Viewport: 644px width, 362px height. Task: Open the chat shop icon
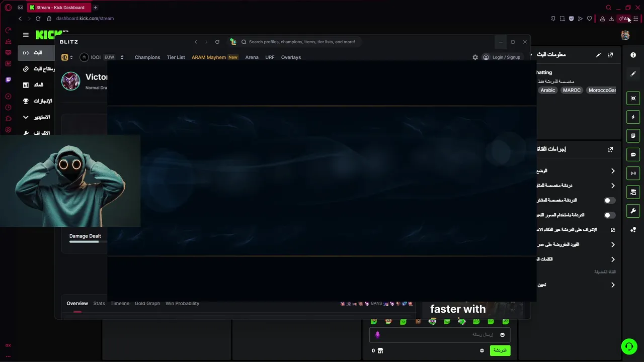coord(380,350)
